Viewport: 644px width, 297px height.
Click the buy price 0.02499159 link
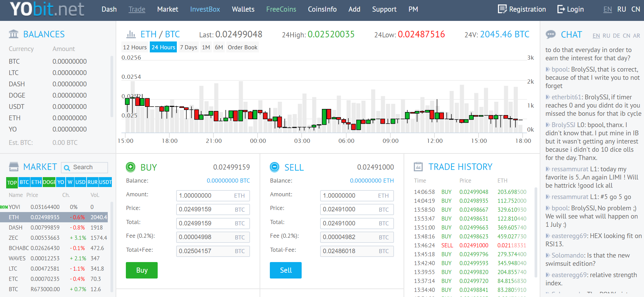click(x=232, y=167)
